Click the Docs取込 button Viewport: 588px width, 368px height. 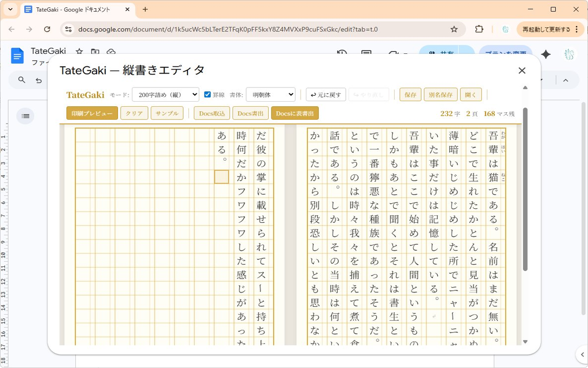coord(212,113)
